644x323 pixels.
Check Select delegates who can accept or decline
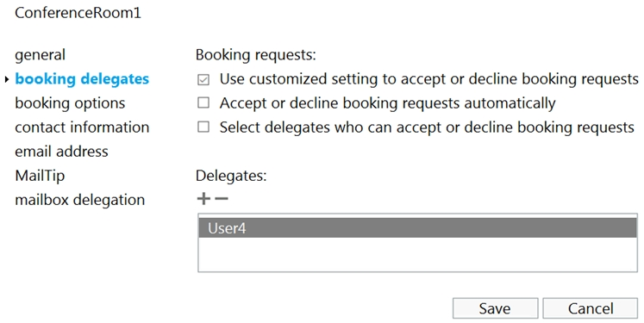point(203,127)
